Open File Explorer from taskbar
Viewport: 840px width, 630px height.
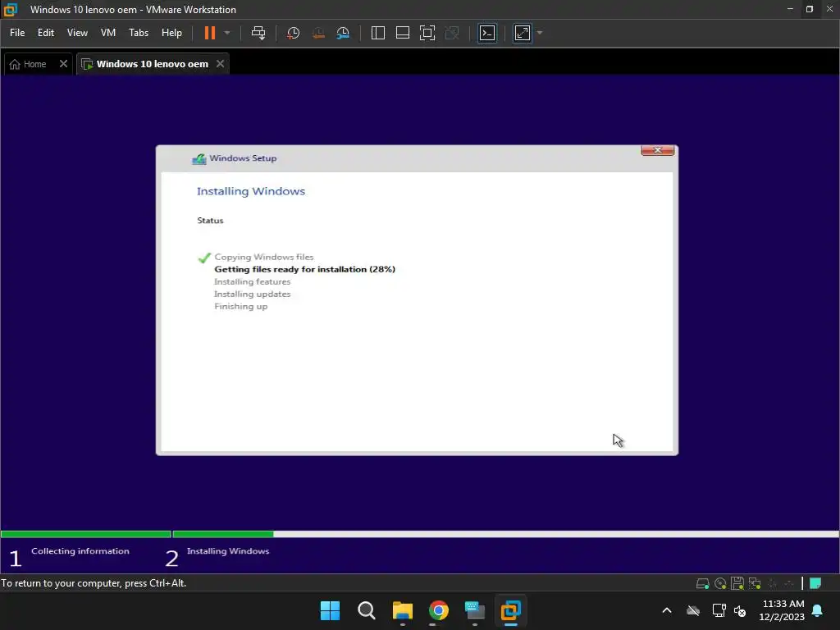tap(402, 610)
